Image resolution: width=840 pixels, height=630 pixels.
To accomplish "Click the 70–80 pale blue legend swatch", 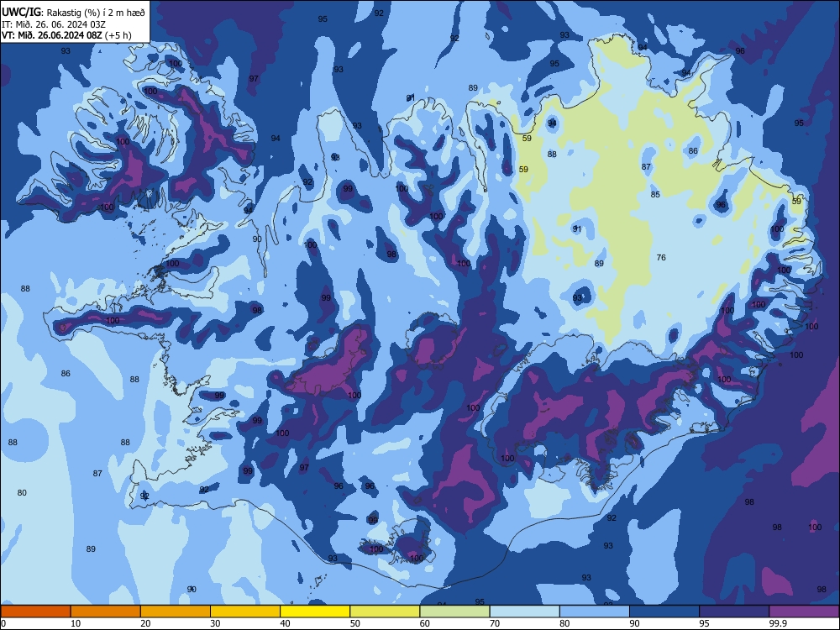I will tap(524, 612).
